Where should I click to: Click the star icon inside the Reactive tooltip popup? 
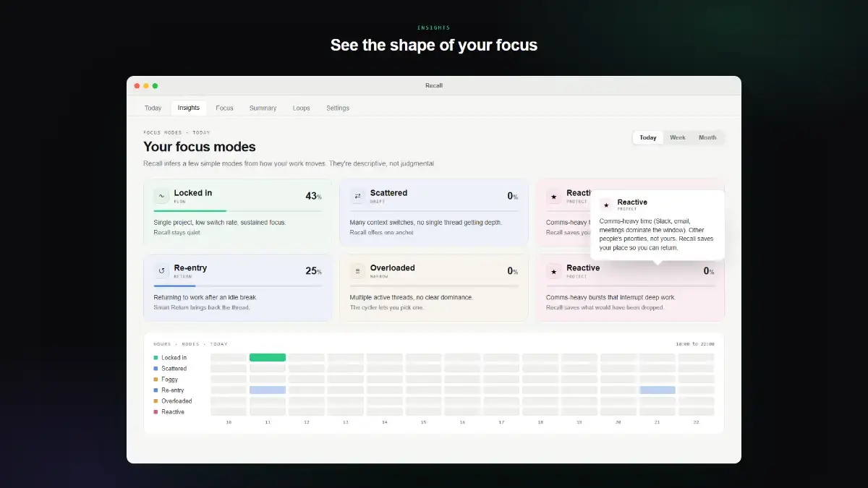606,205
